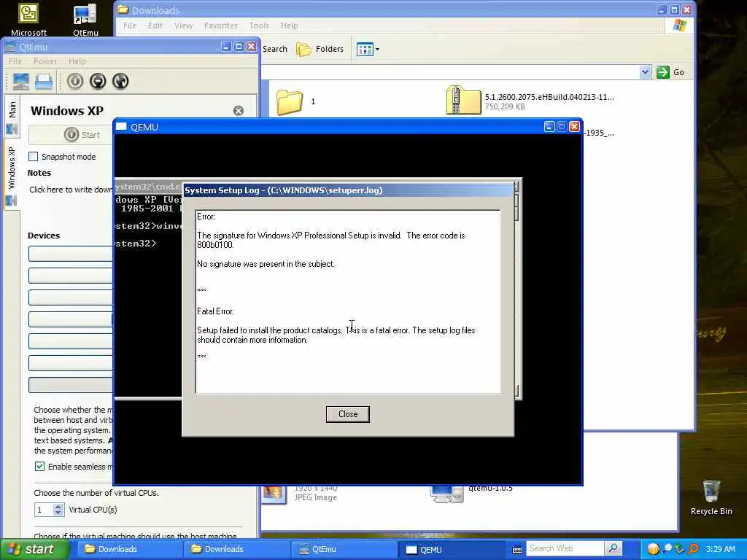Adjust the Virtual CPU(s) spinner
The image size is (747, 560).
click(x=58, y=510)
